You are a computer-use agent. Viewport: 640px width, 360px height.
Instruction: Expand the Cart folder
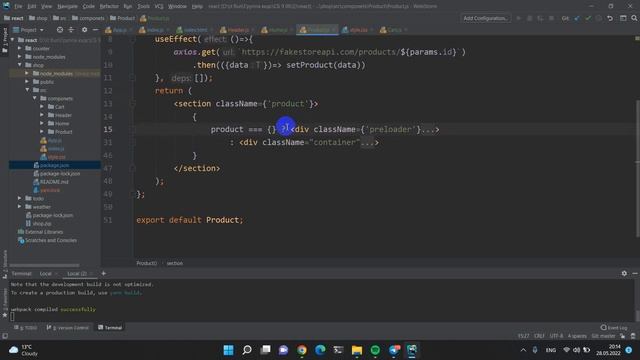pyautogui.click(x=42, y=107)
